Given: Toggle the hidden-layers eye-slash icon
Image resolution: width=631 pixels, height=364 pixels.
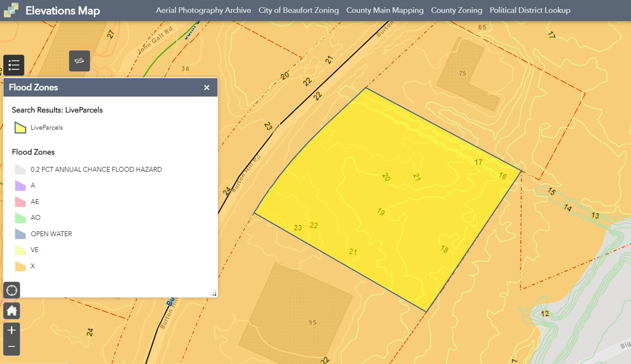Looking at the screenshot, I should [x=79, y=61].
